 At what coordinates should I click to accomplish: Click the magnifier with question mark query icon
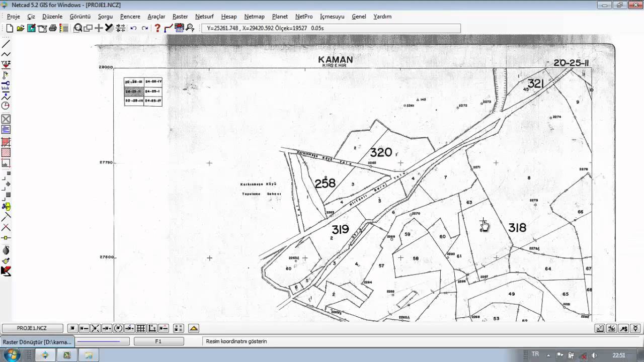pos(190,29)
